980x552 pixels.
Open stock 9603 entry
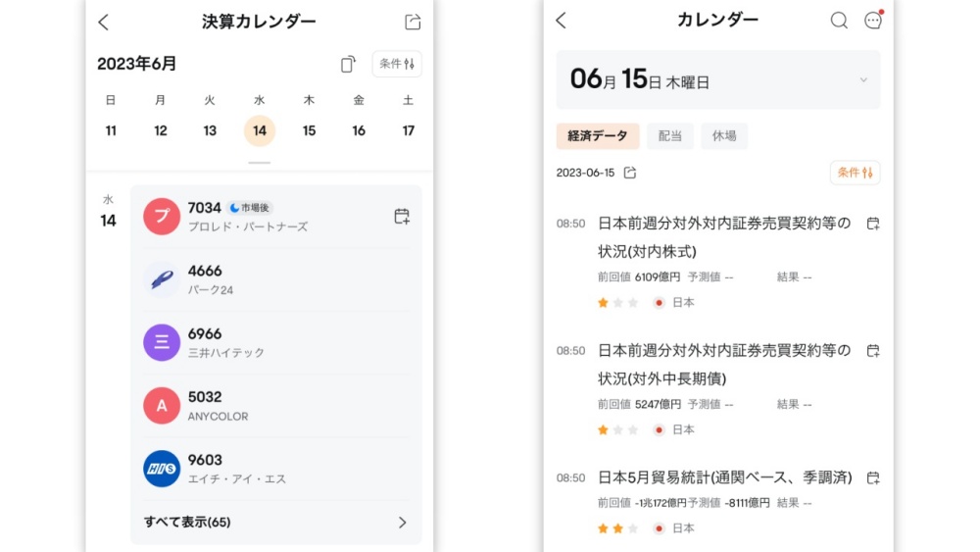click(x=276, y=469)
